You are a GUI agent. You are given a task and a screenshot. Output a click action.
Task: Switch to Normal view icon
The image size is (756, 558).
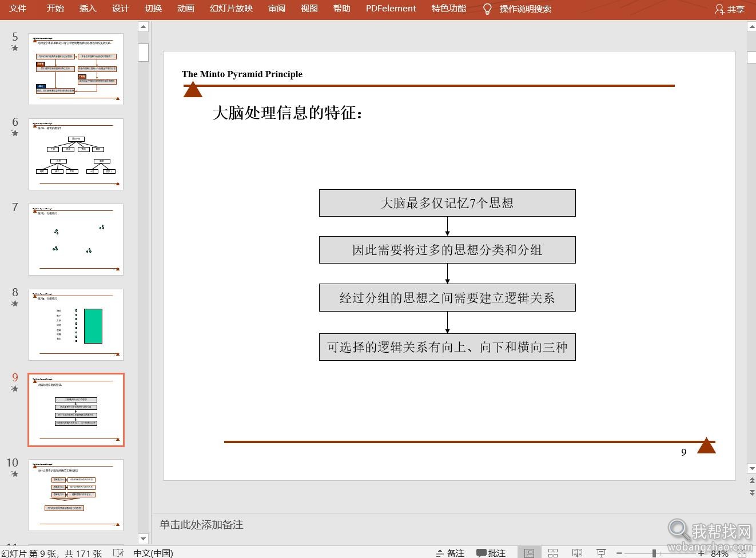point(529,553)
